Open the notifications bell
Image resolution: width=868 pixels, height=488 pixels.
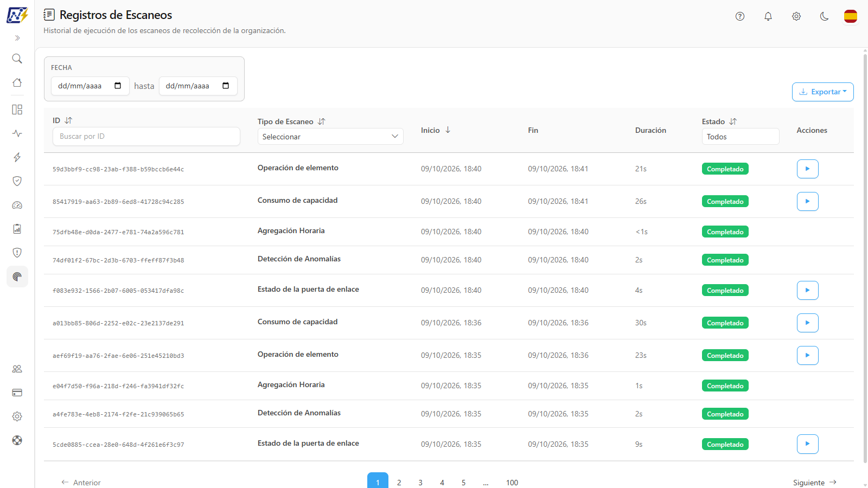[x=768, y=16]
